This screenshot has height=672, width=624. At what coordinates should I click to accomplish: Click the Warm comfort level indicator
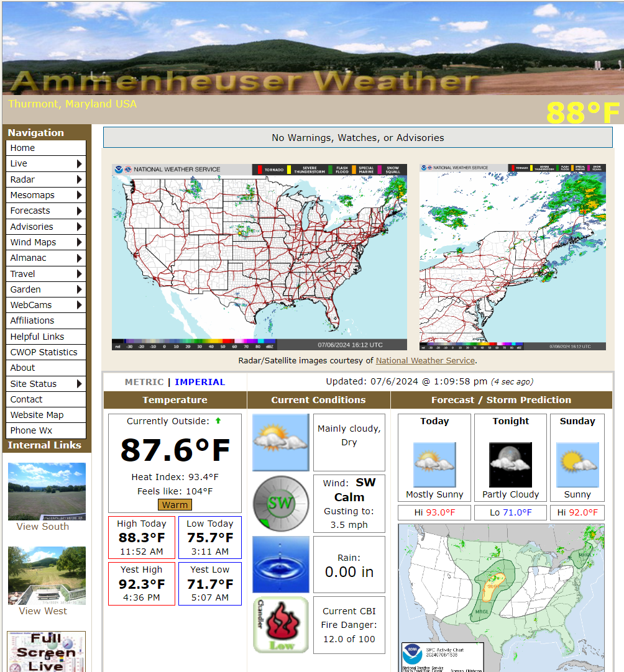click(175, 505)
